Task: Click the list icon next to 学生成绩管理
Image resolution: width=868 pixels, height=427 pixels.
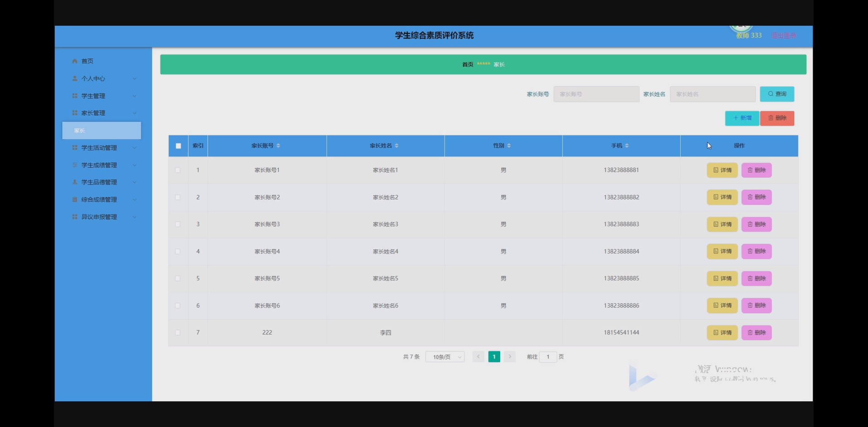Action: pyautogui.click(x=75, y=165)
